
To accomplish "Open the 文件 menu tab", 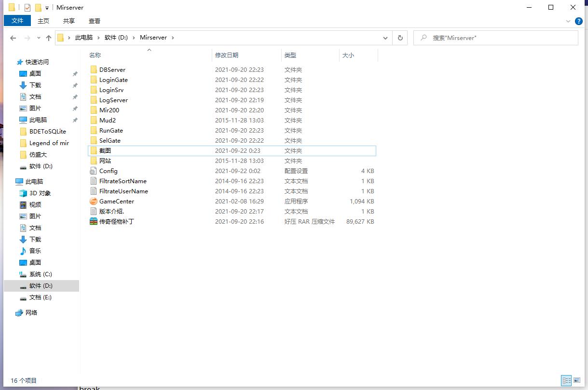I will (17, 21).
